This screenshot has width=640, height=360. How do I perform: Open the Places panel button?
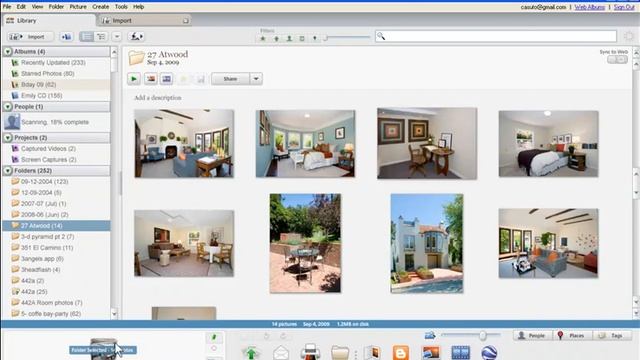572,336
